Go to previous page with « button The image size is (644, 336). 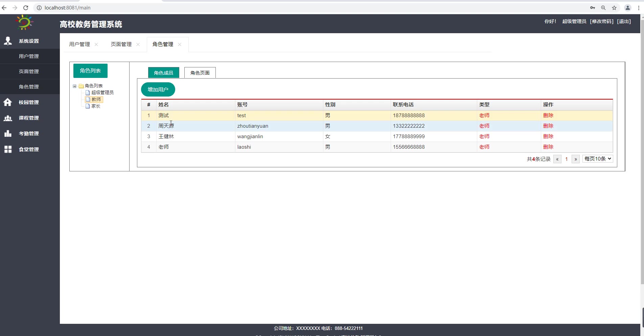(x=557, y=159)
